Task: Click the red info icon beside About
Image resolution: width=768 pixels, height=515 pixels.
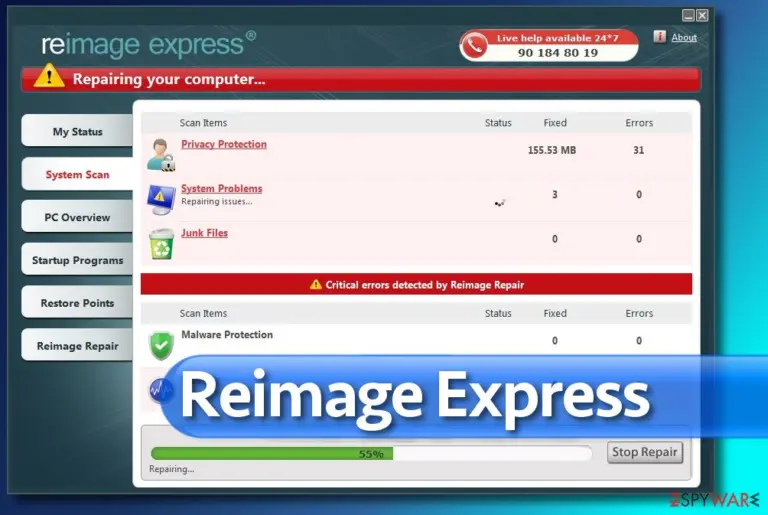Action: pos(659,37)
